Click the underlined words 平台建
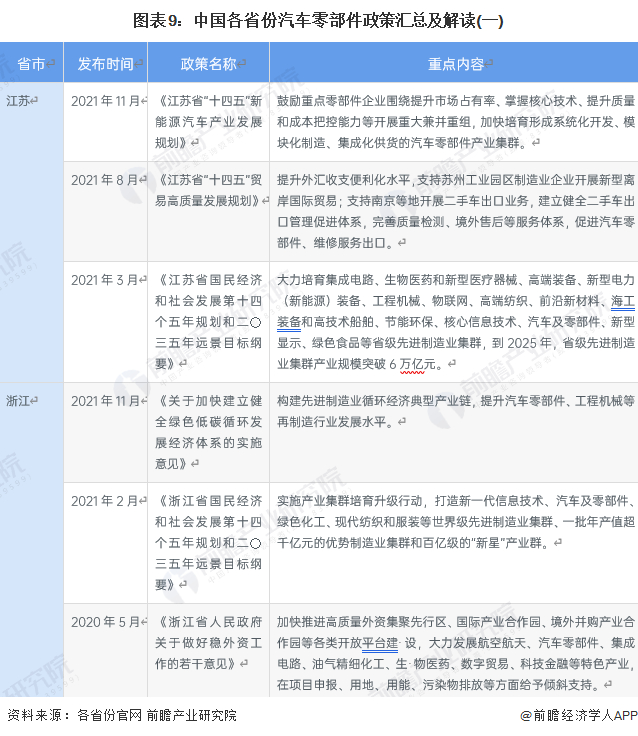Image resolution: width=638 pixels, height=736 pixels. click(x=380, y=644)
